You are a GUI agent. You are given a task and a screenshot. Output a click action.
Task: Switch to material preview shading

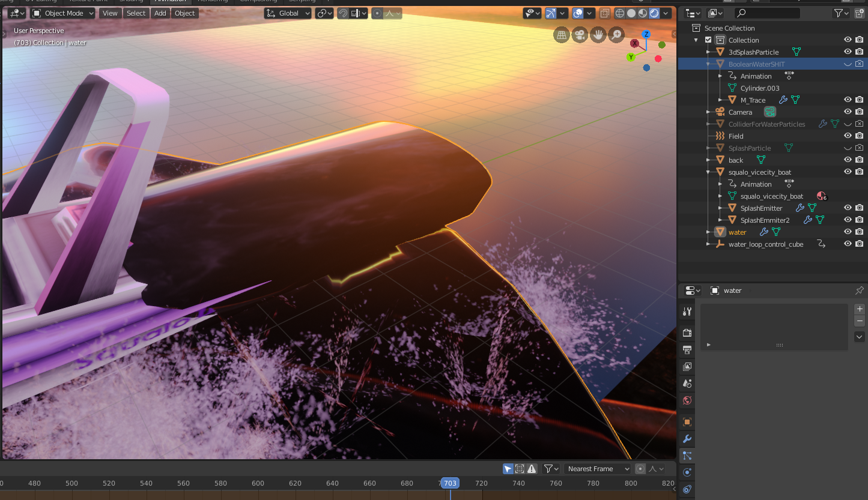click(x=643, y=13)
